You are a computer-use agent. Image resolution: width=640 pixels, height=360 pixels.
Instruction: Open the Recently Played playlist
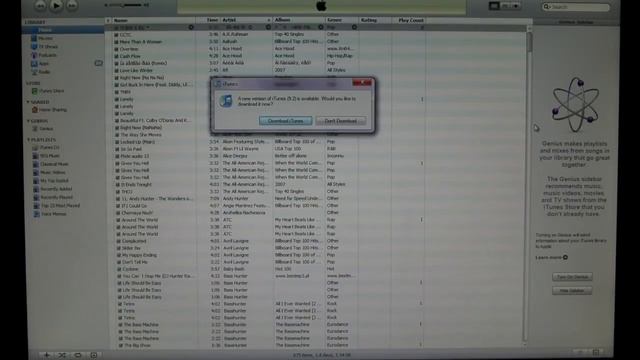(56, 197)
